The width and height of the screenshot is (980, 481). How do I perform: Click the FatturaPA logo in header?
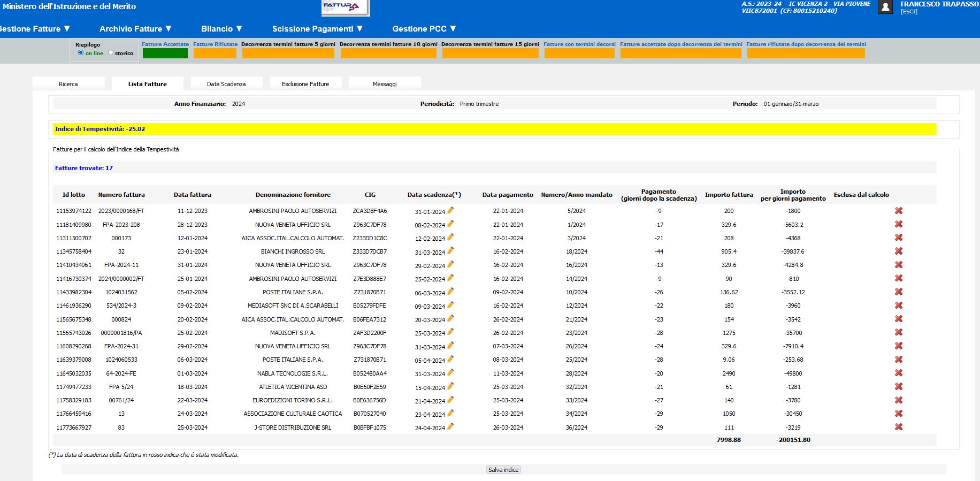(x=345, y=7)
